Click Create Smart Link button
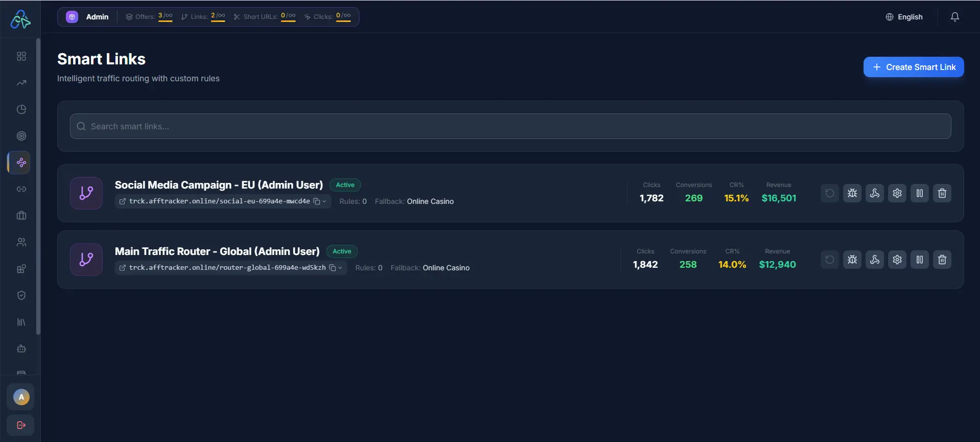 [914, 67]
